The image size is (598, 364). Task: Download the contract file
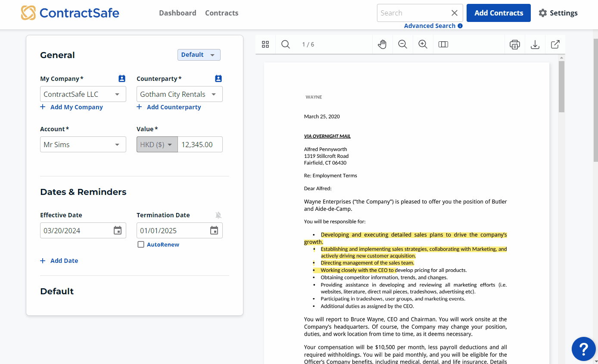535,44
